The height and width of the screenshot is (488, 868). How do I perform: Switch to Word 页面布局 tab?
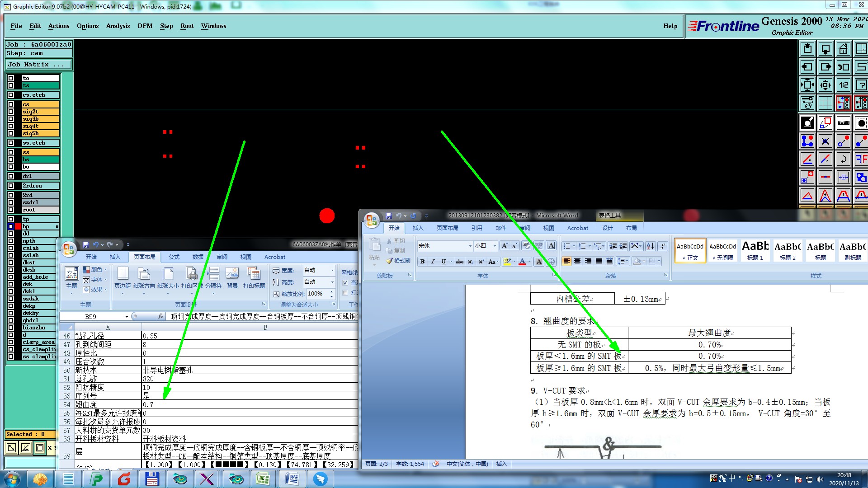(x=447, y=228)
